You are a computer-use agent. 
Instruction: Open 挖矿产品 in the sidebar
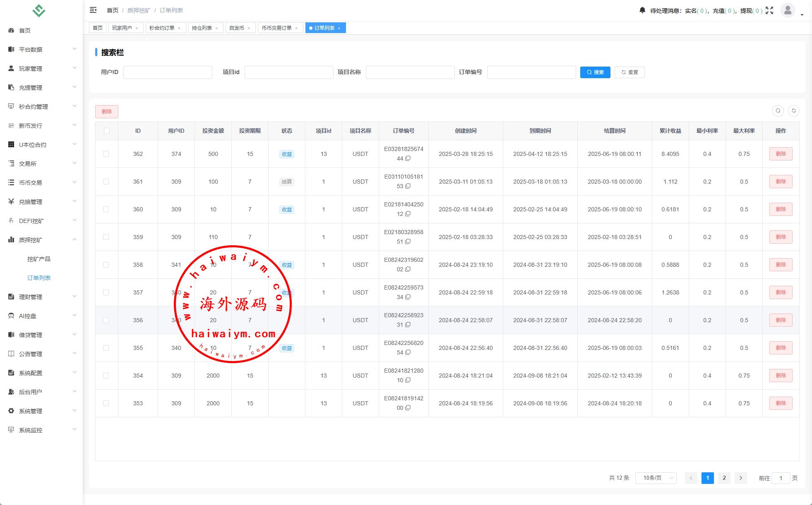pyautogui.click(x=39, y=259)
